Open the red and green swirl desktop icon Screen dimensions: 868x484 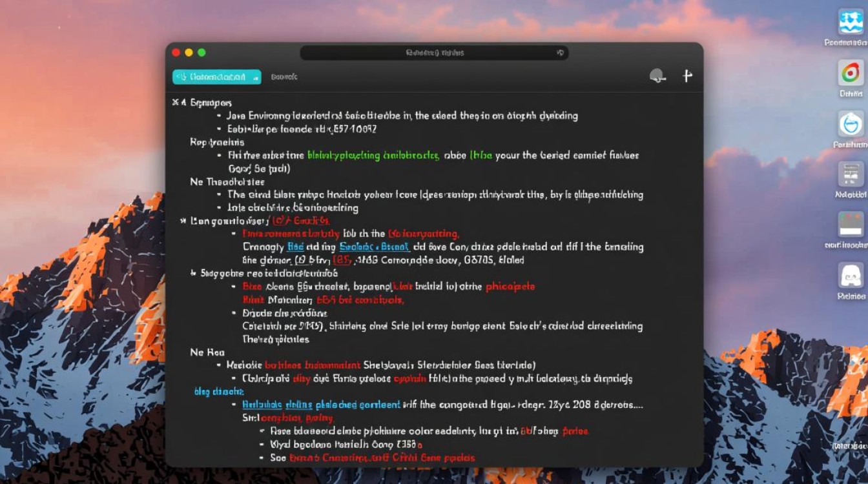tap(851, 72)
